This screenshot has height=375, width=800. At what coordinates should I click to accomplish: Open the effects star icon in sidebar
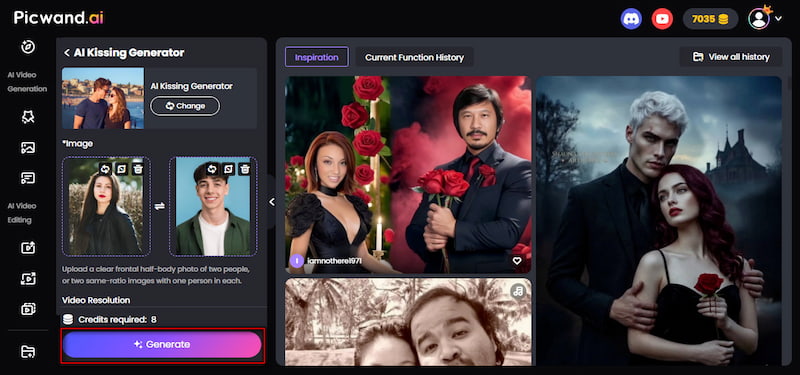28,118
